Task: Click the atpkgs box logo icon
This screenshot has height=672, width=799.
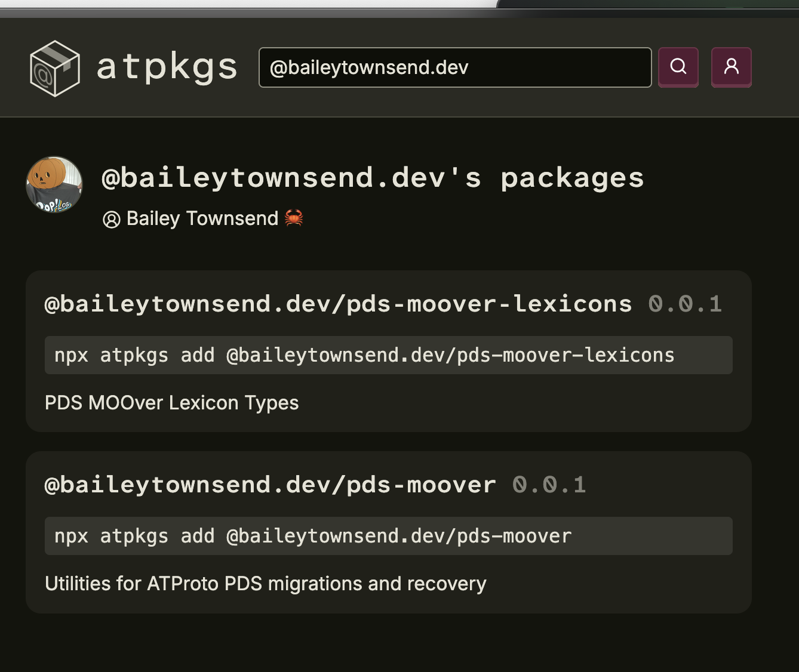Action: tap(54, 68)
